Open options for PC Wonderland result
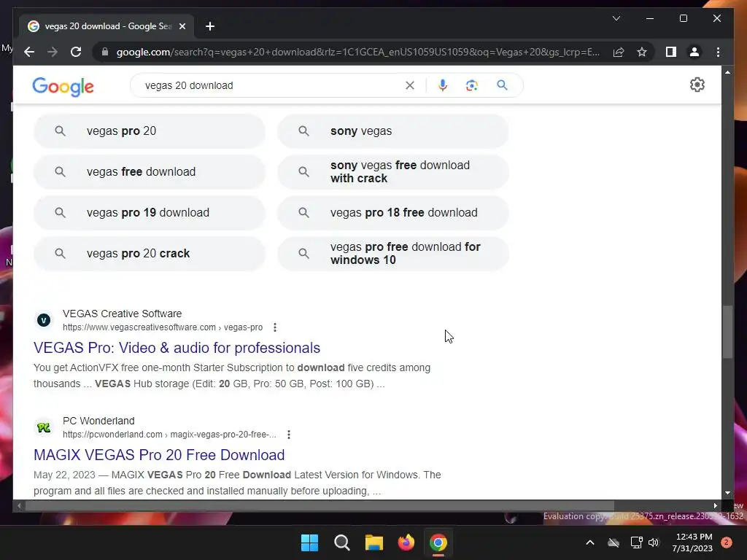This screenshot has width=747, height=560. [289, 435]
